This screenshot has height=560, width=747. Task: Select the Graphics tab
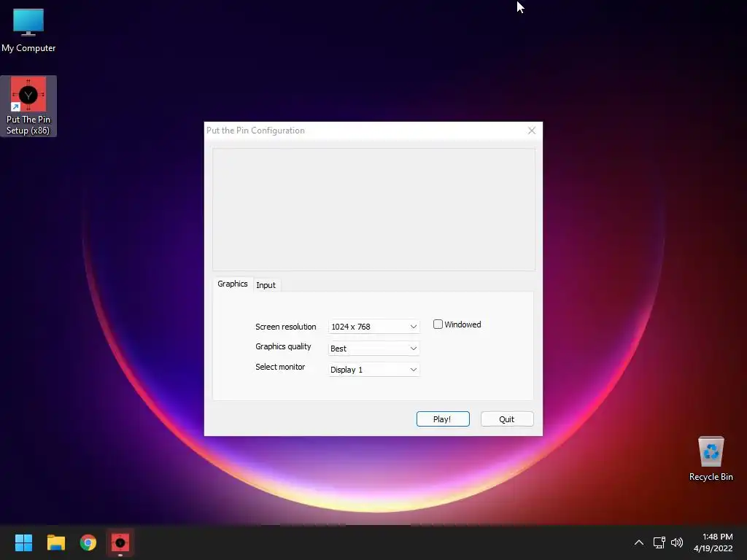[x=233, y=284]
